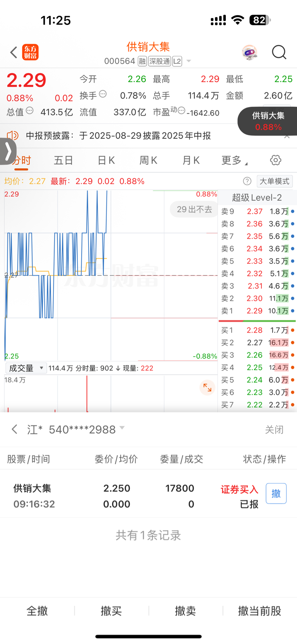Open the robot assistant avatar
This screenshot has width=297, height=644.
[250, 52]
